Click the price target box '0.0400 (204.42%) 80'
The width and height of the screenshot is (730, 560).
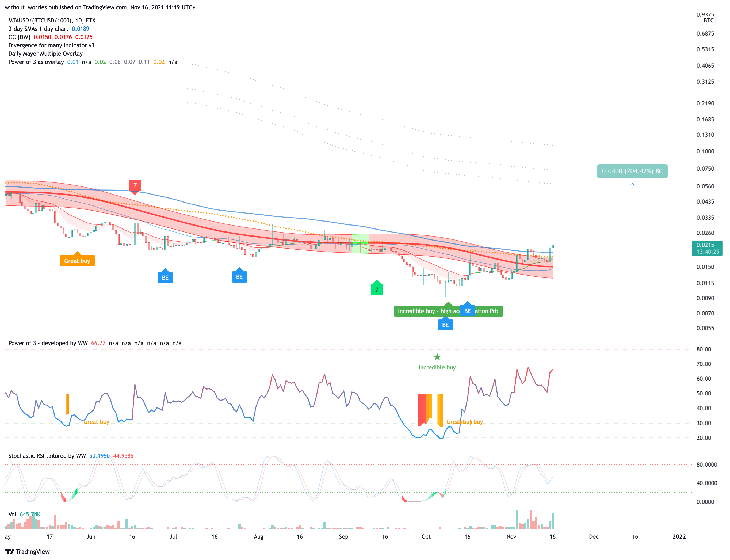coord(632,171)
